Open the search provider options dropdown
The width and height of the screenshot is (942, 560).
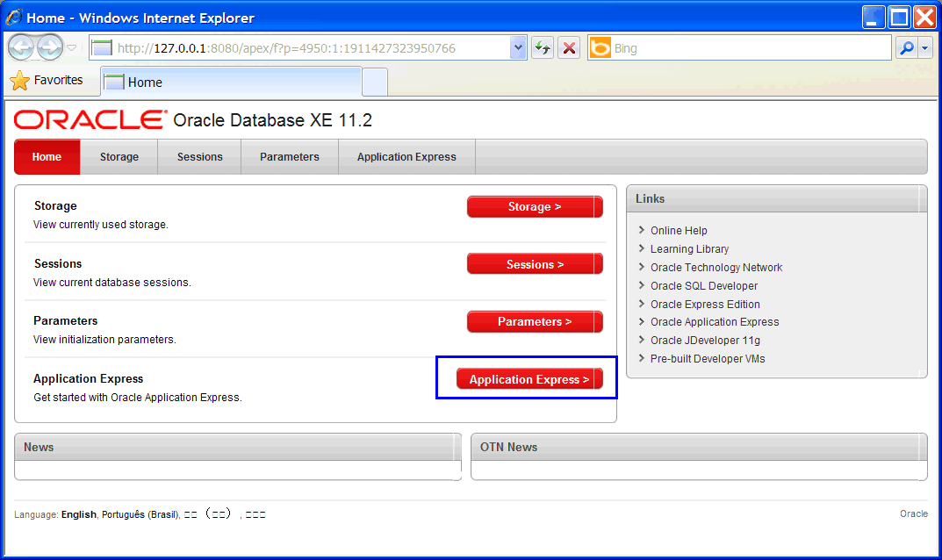(925, 48)
